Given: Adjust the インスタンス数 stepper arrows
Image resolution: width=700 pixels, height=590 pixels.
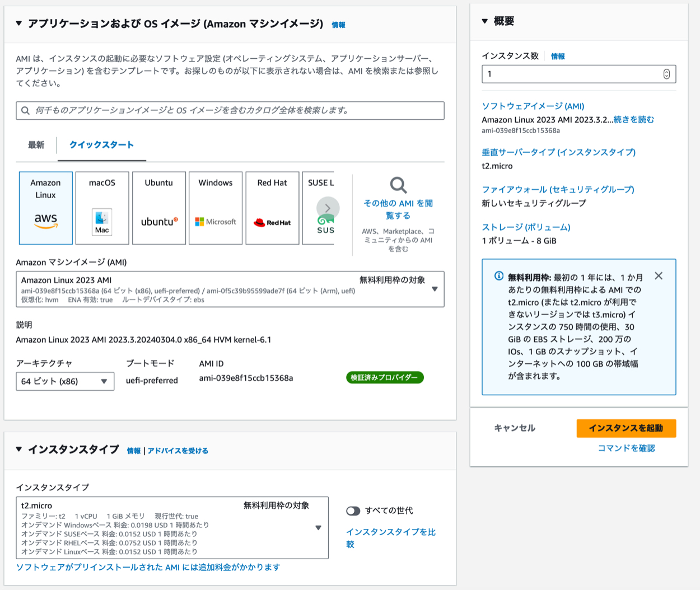Looking at the screenshot, I should point(666,74).
